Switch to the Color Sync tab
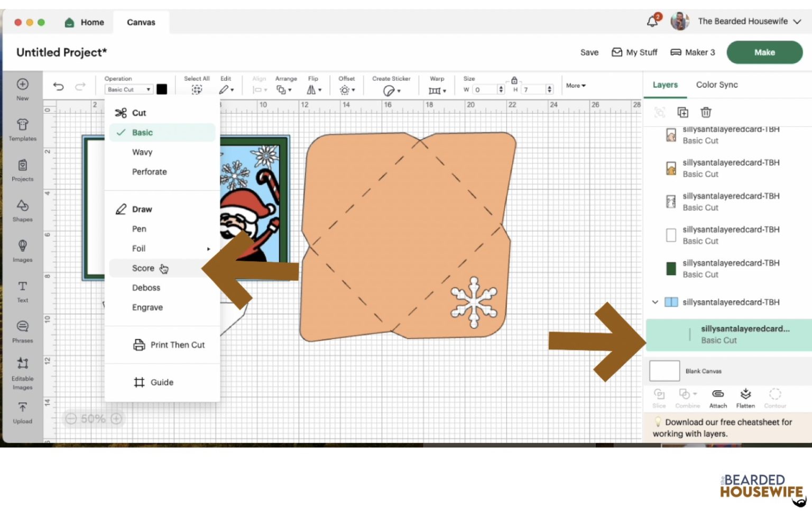The image size is (812, 516). [x=716, y=85]
